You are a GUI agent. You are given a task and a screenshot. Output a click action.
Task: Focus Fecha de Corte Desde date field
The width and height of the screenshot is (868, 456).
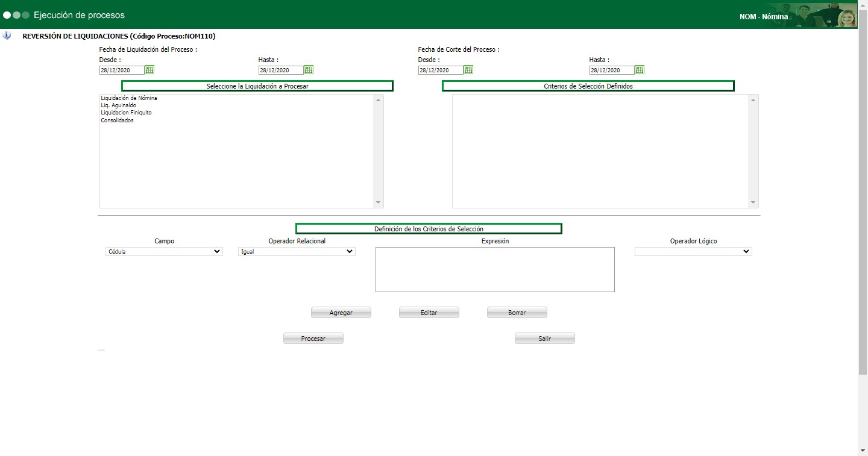441,70
